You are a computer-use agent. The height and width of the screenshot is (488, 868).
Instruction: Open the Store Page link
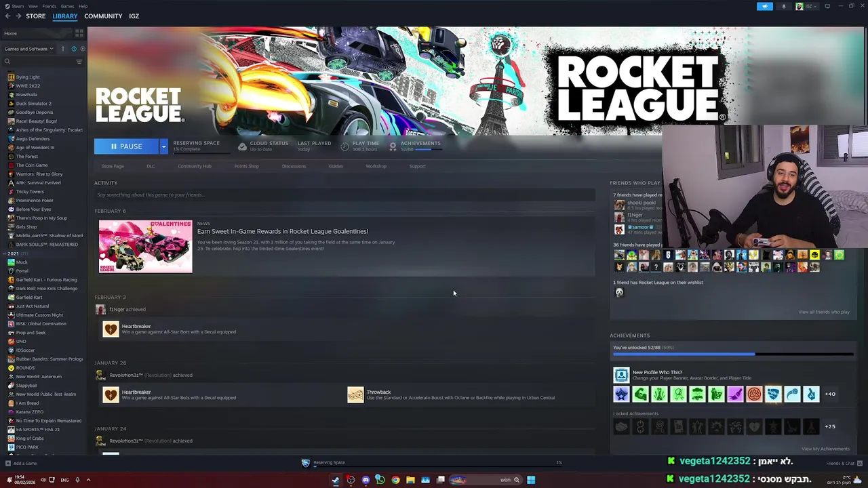point(113,166)
